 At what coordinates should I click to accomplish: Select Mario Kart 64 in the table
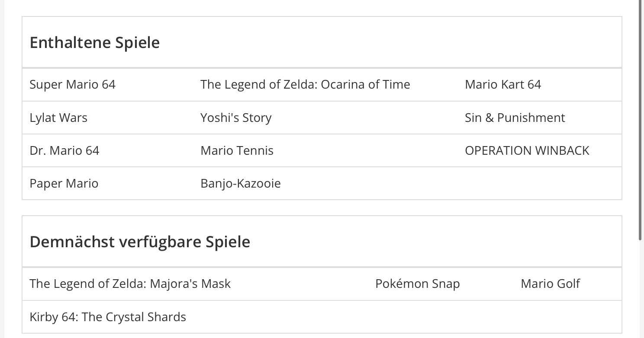point(503,84)
